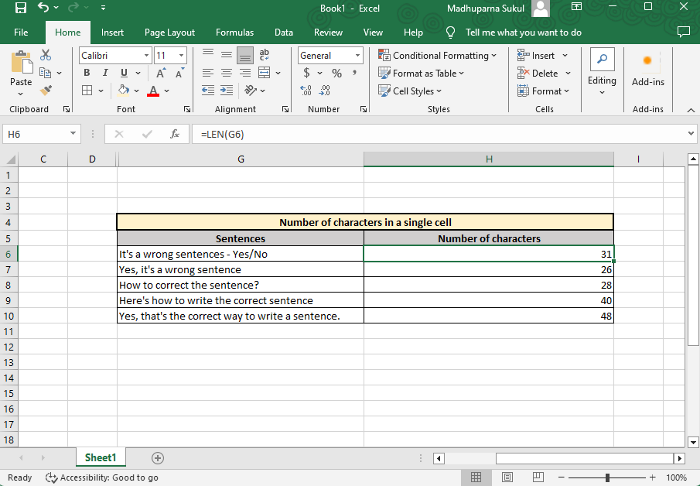Viewport: 700px width, 486px height.
Task: Click the Accounting Number Format dollar icon
Action: [307, 74]
